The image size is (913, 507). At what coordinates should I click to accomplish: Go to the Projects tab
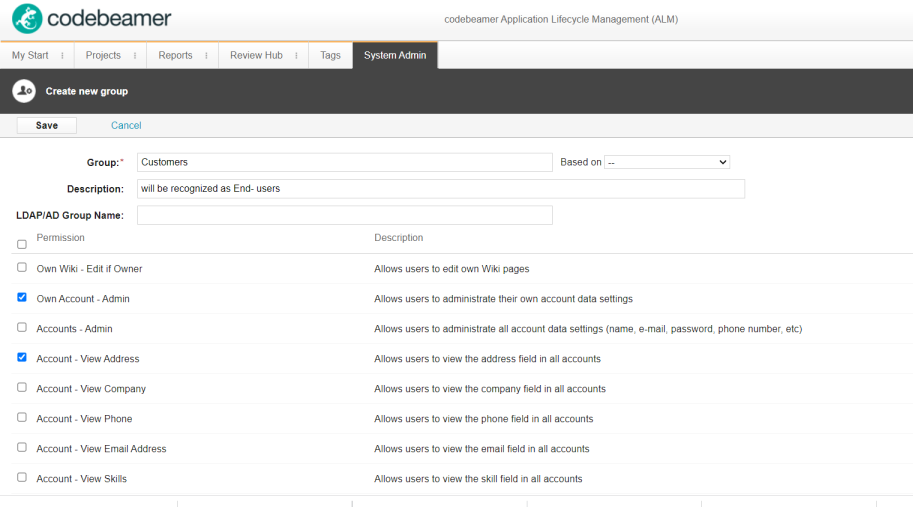pos(103,56)
